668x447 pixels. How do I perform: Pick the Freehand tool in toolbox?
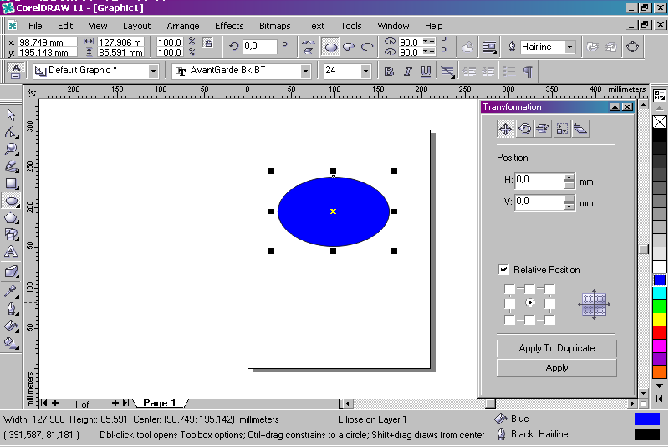click(x=11, y=167)
